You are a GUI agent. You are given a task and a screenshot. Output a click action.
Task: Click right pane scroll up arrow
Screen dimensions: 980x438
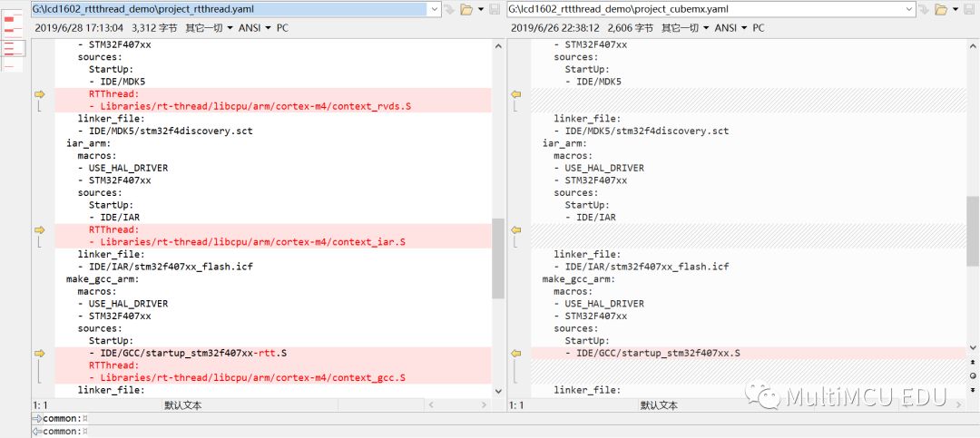pos(973,45)
